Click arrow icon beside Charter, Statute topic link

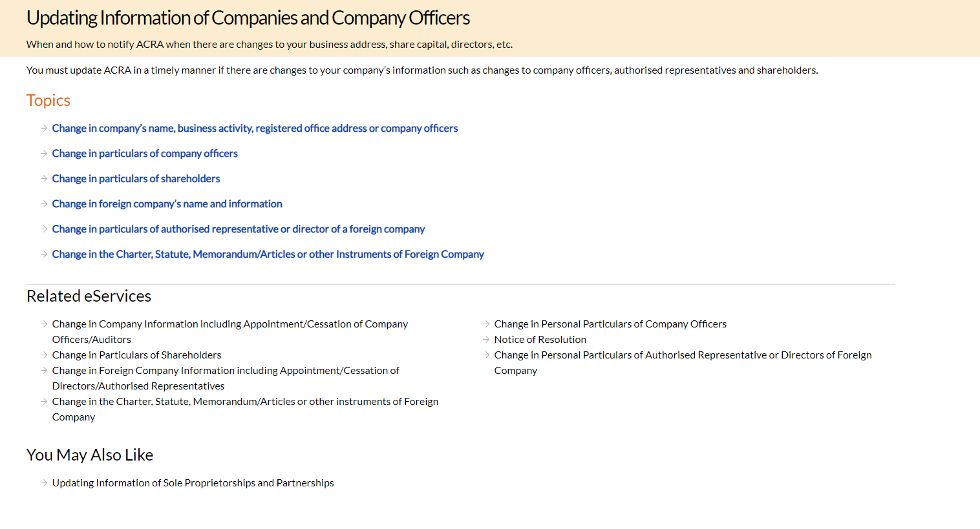[44, 254]
